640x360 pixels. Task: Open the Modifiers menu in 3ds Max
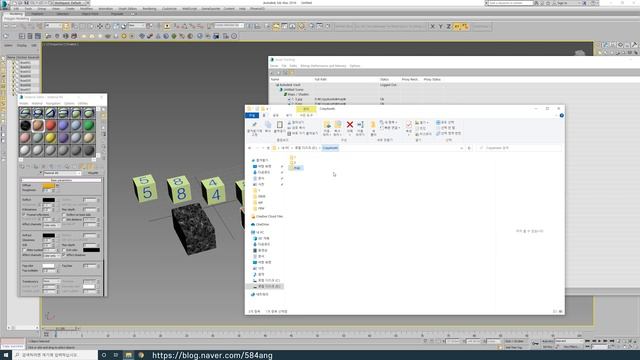click(86, 9)
